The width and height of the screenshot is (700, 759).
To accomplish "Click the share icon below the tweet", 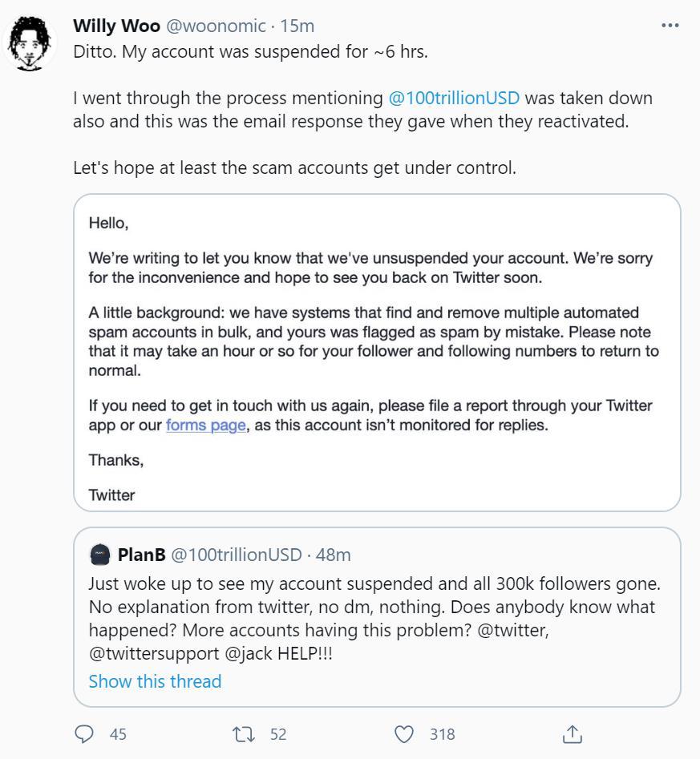I will (x=571, y=733).
